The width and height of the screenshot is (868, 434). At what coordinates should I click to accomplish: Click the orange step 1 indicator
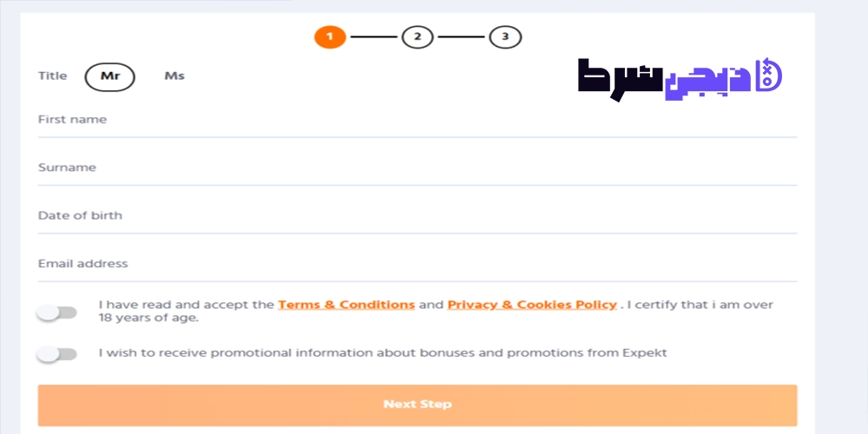click(x=330, y=37)
